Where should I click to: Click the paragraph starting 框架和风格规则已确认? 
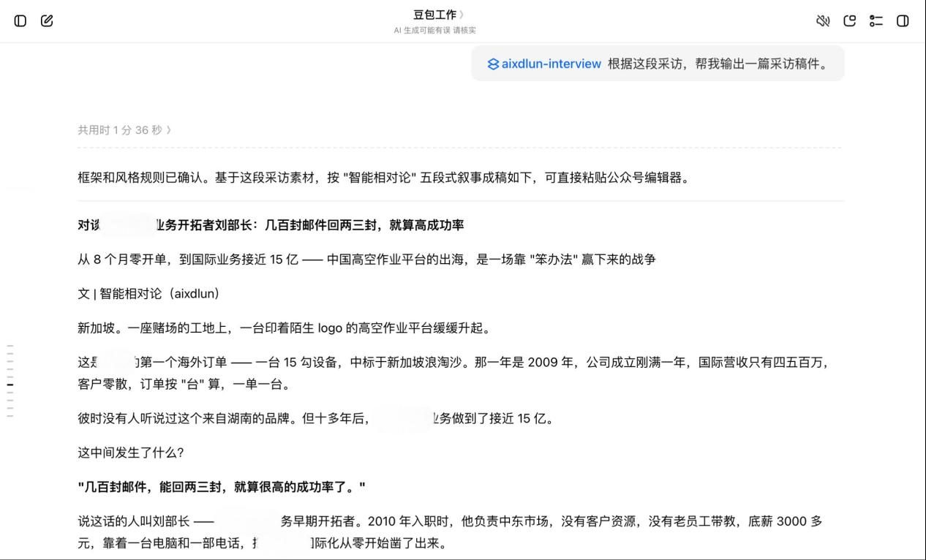[383, 178]
